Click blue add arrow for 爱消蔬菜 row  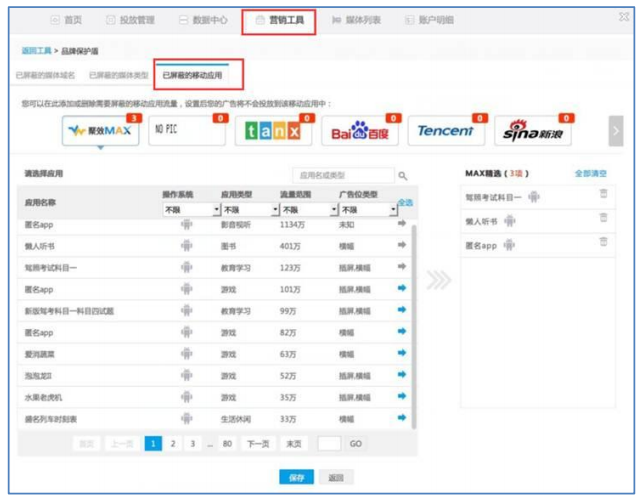pos(402,352)
